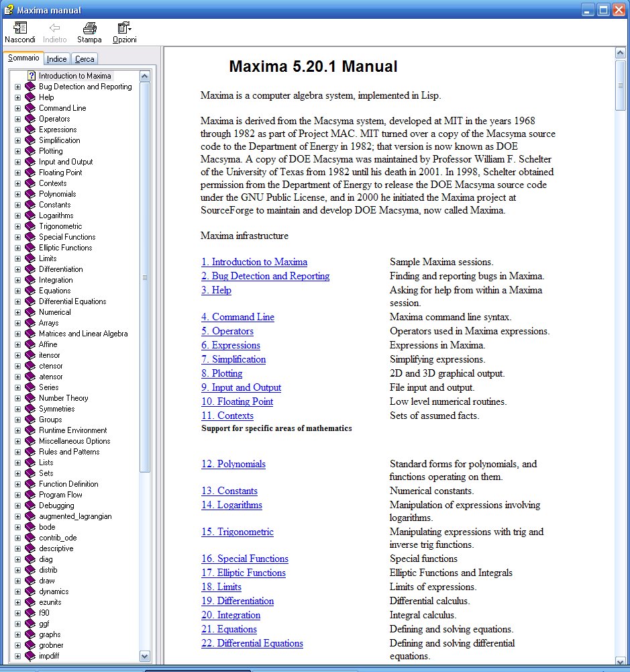Click the Indietro back arrow icon

point(54,28)
